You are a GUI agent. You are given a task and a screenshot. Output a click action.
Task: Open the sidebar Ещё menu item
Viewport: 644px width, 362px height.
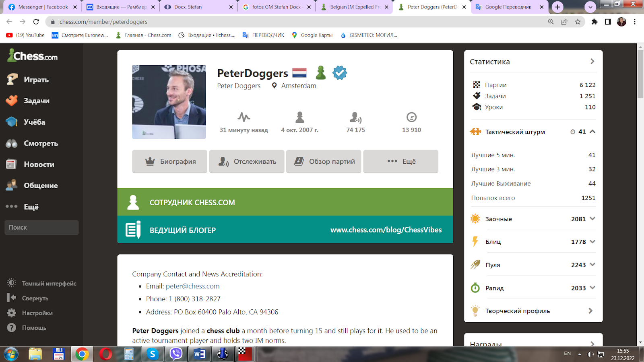41,207
